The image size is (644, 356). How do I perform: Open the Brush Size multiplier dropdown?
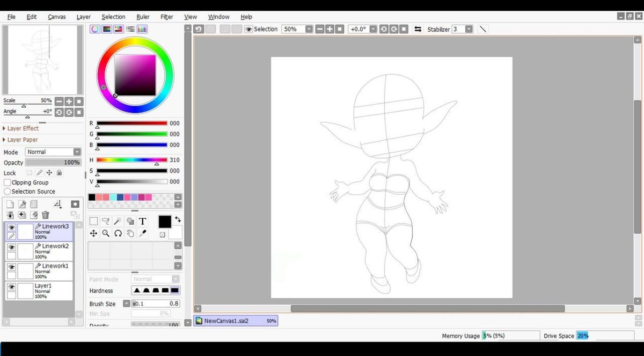pyautogui.click(x=126, y=303)
